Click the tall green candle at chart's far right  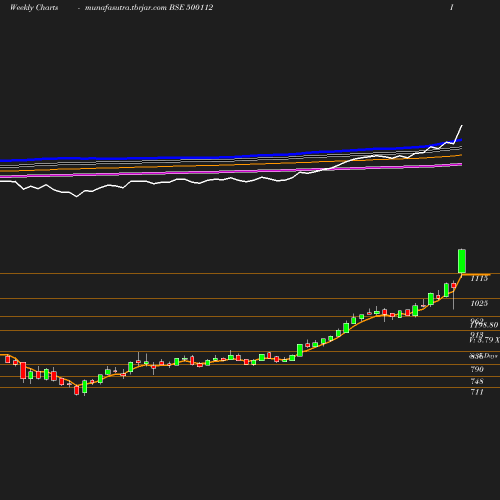point(462,261)
